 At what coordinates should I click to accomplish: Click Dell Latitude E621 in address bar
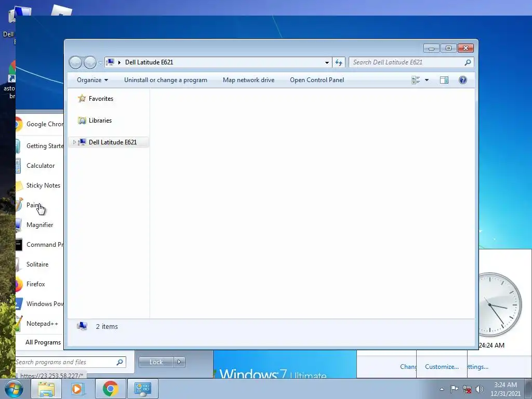click(149, 62)
